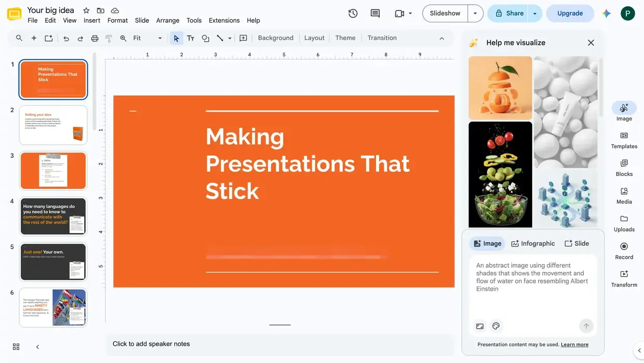Open the Learn more link
This screenshot has width=644, height=363.
click(x=574, y=345)
